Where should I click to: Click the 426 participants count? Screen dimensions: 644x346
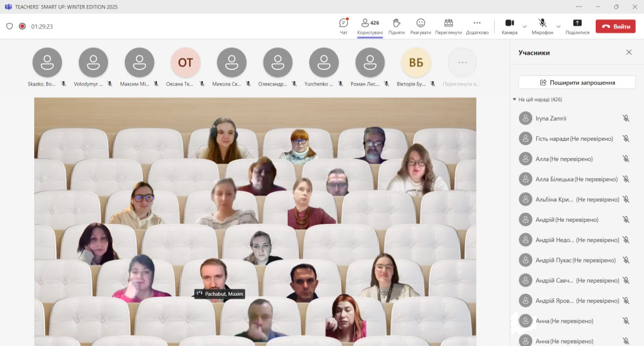click(375, 23)
